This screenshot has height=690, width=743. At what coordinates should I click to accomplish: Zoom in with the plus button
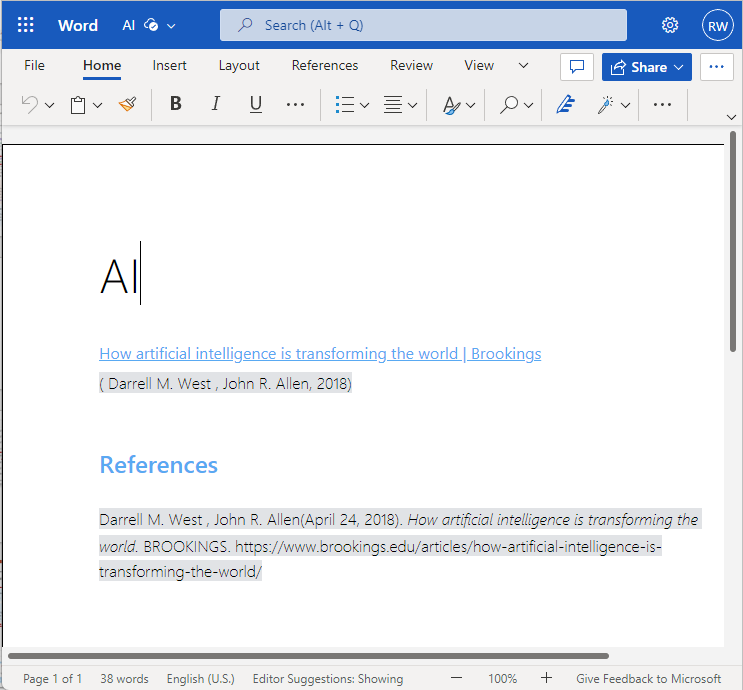point(546,678)
